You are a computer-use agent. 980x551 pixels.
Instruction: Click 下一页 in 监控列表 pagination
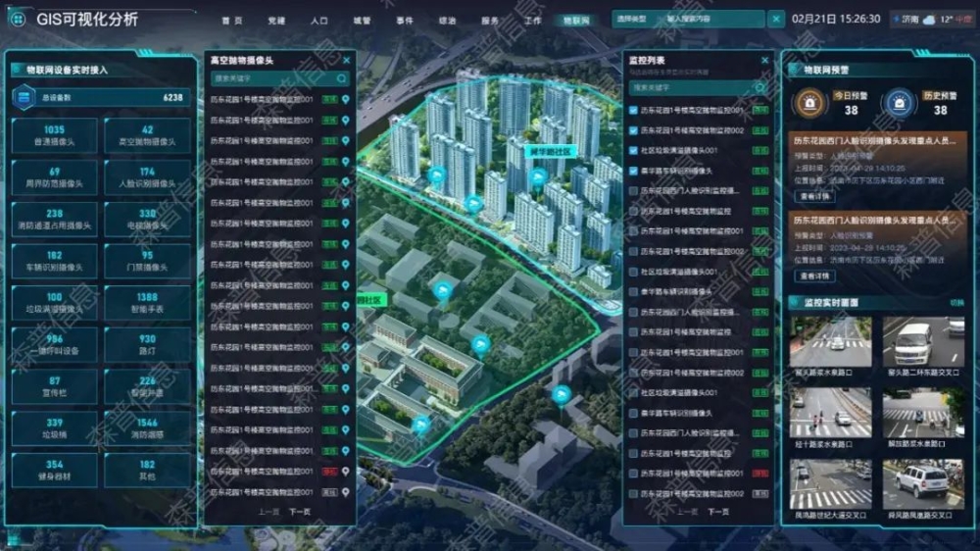click(718, 512)
